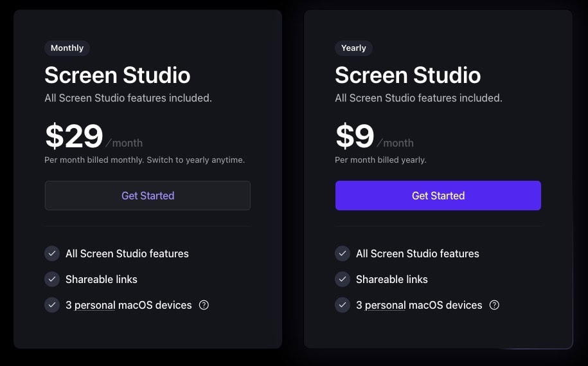Click underlined "personal" text in Monthly plan

94,306
